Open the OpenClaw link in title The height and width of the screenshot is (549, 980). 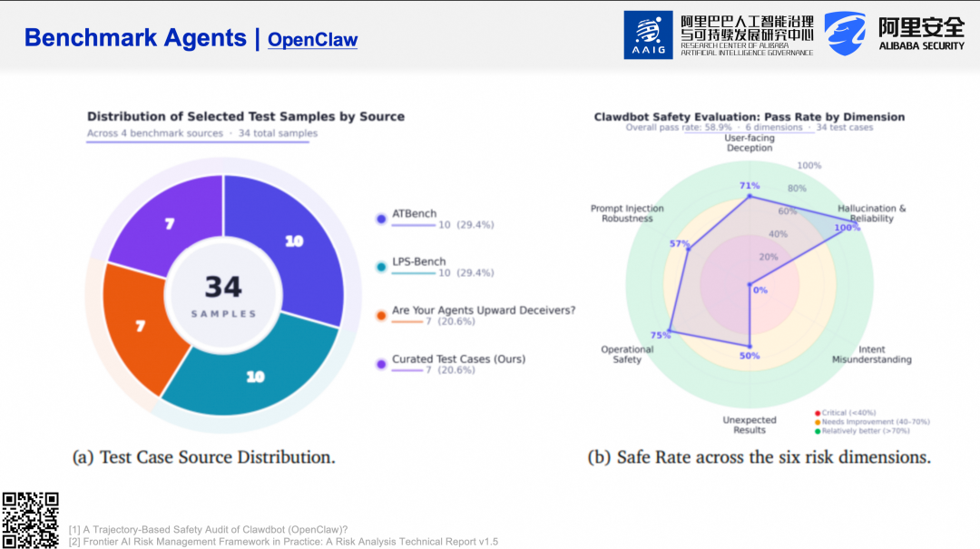coord(312,40)
